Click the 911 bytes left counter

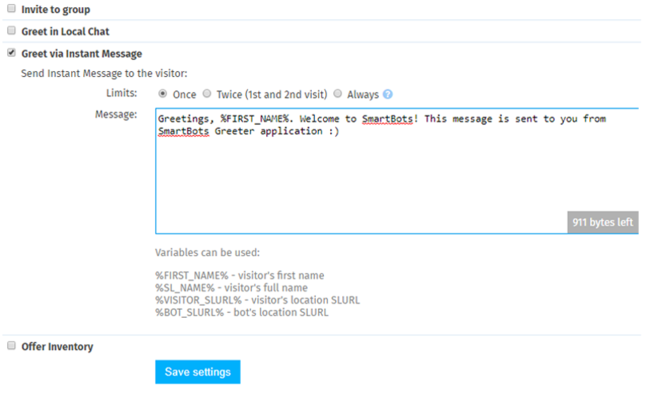coord(603,222)
